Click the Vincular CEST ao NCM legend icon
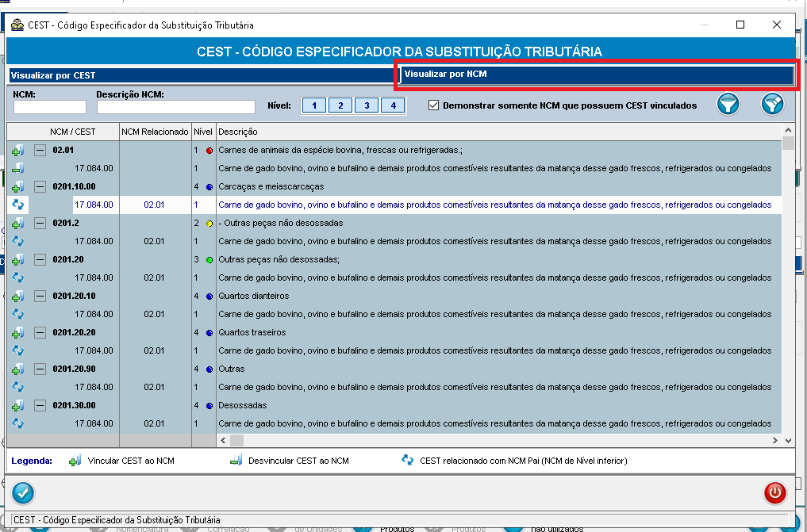The width and height of the screenshot is (807, 532). coord(75,461)
